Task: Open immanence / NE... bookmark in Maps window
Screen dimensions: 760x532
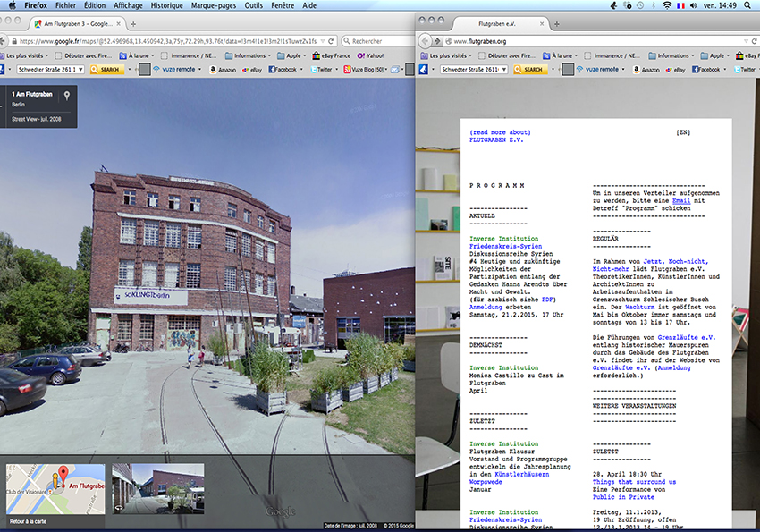Action: pyautogui.click(x=189, y=55)
